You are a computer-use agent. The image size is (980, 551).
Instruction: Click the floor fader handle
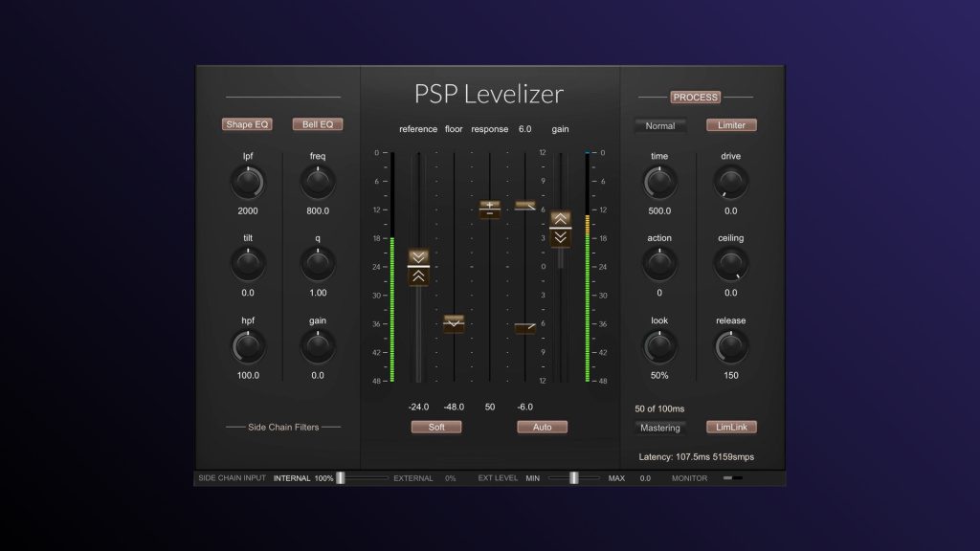[x=454, y=323]
